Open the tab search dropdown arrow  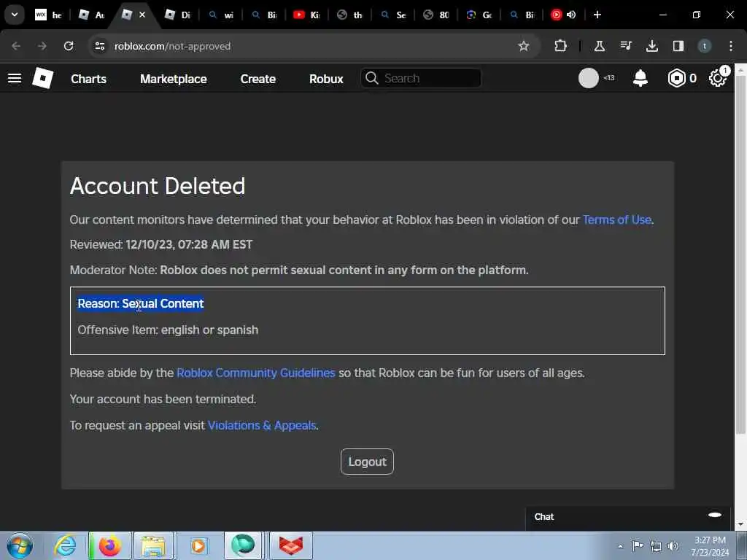click(x=15, y=15)
